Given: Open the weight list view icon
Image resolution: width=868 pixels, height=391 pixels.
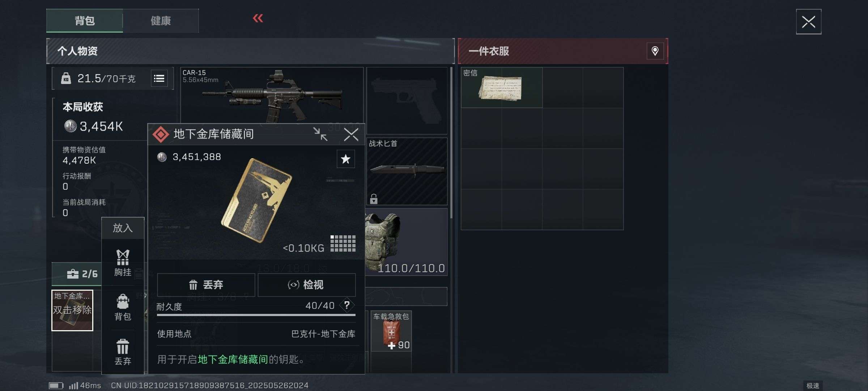Looking at the screenshot, I should point(159,78).
